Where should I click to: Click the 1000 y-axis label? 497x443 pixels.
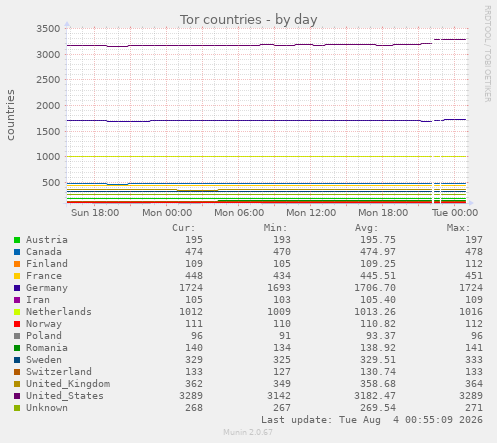[x=48, y=157]
